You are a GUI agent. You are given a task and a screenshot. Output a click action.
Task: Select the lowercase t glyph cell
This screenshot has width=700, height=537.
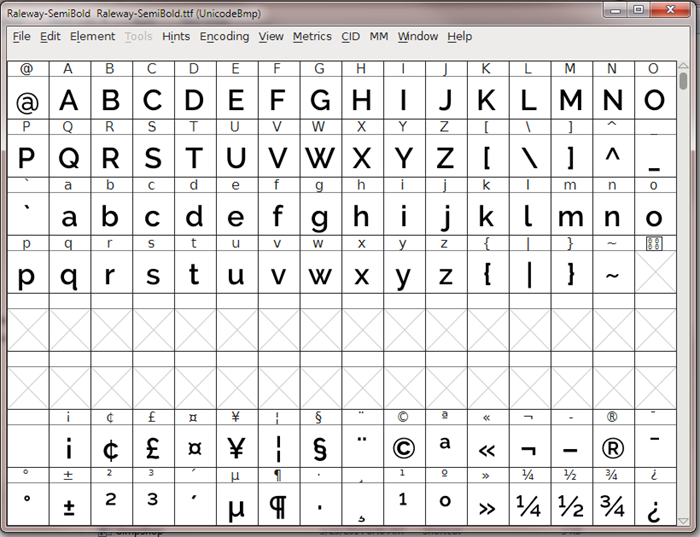tap(196, 272)
